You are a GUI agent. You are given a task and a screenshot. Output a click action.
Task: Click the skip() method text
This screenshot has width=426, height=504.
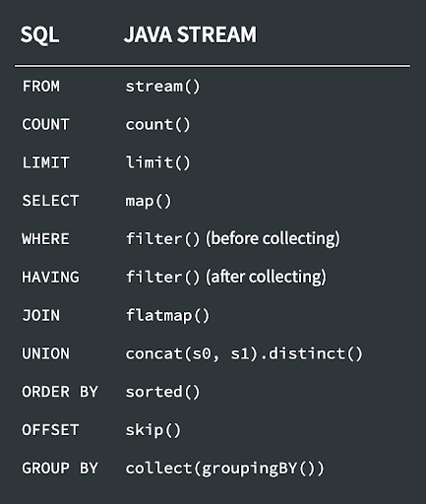pyautogui.click(x=153, y=430)
